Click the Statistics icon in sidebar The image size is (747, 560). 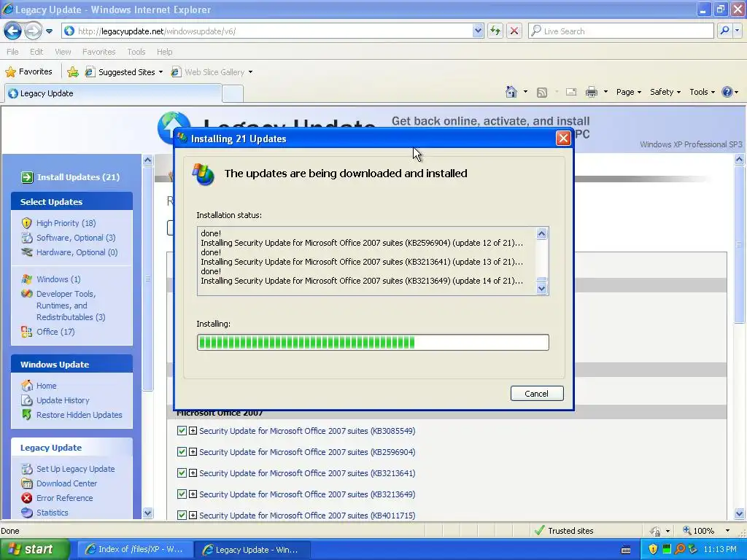[27, 513]
